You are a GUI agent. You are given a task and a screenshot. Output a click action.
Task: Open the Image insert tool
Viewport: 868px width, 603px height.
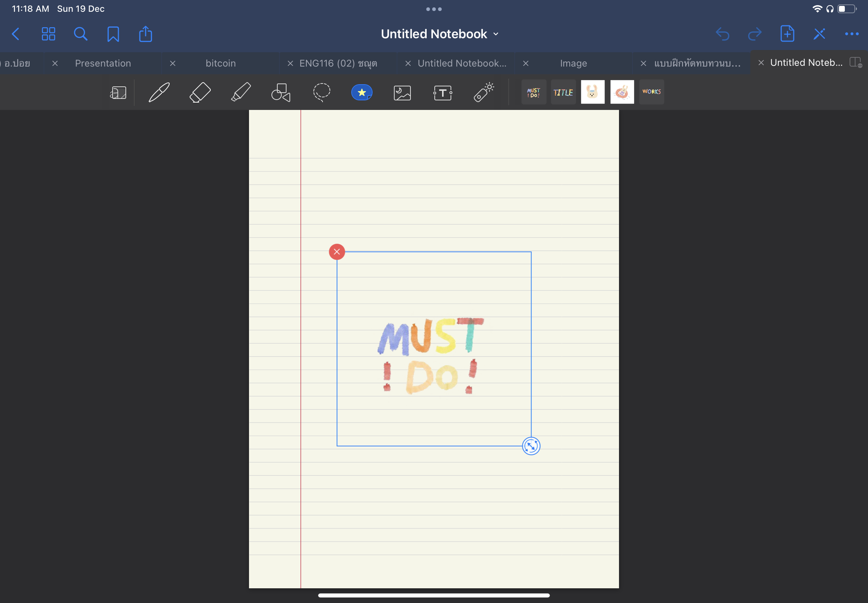point(402,92)
